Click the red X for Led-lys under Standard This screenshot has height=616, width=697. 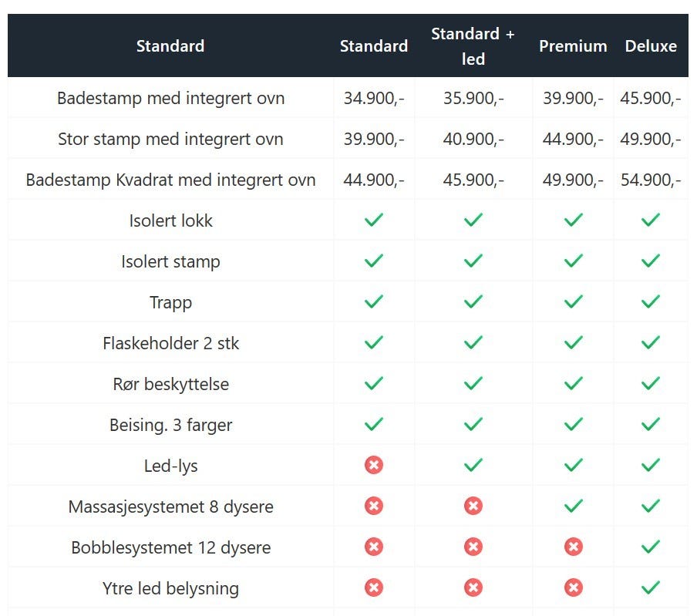point(374,465)
